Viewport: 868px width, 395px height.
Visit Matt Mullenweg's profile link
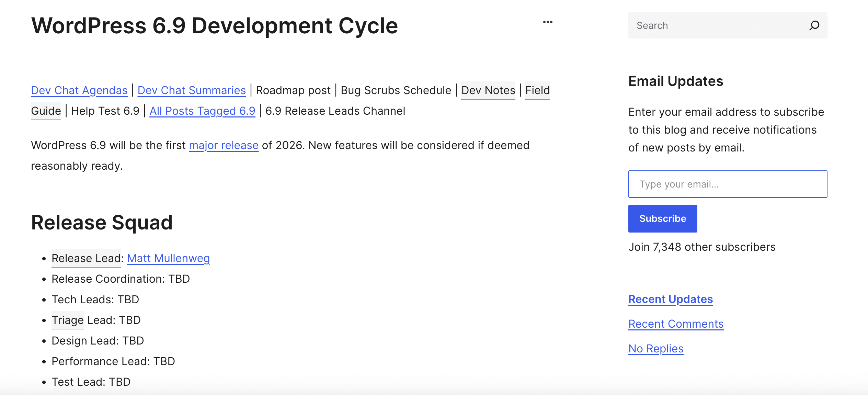(x=168, y=258)
